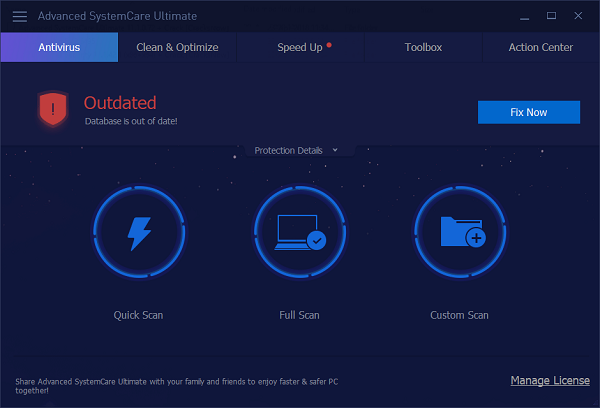Launch Full Scan using the laptop icon
The height and width of the screenshot is (408, 600).
click(299, 233)
